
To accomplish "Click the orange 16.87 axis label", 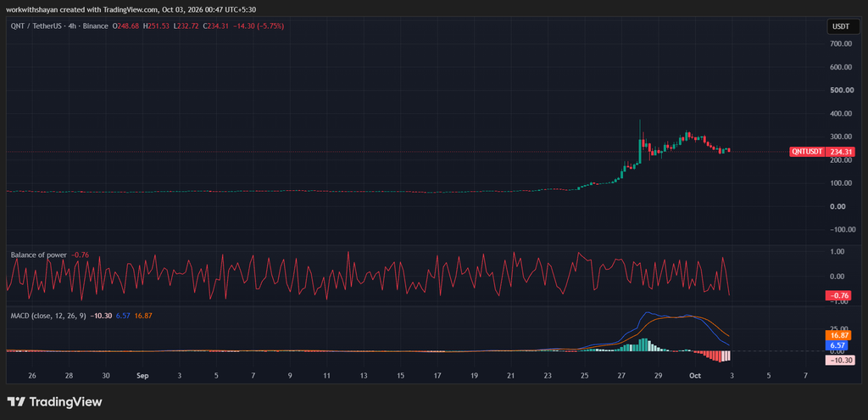I will tap(840, 335).
